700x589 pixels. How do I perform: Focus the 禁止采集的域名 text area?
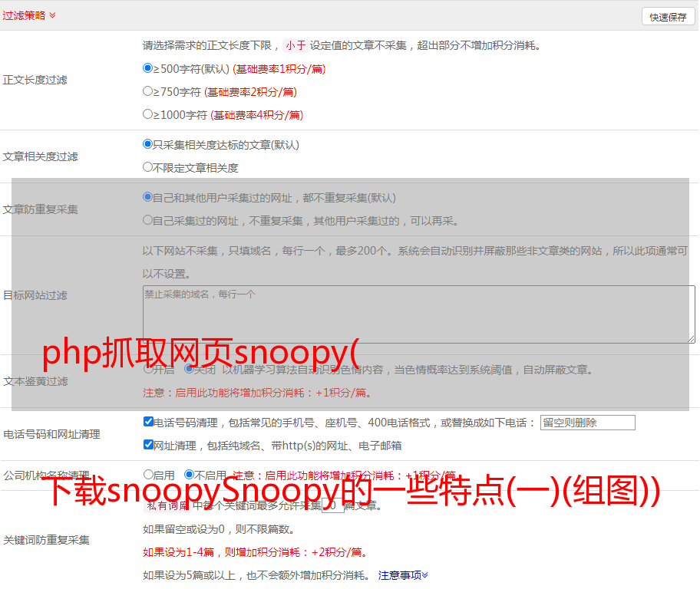coord(419,314)
